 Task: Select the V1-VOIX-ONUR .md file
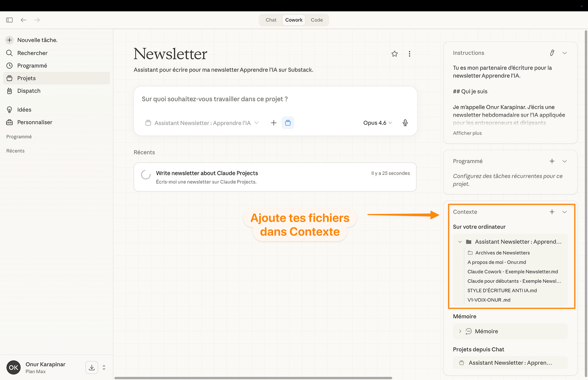[489, 300]
